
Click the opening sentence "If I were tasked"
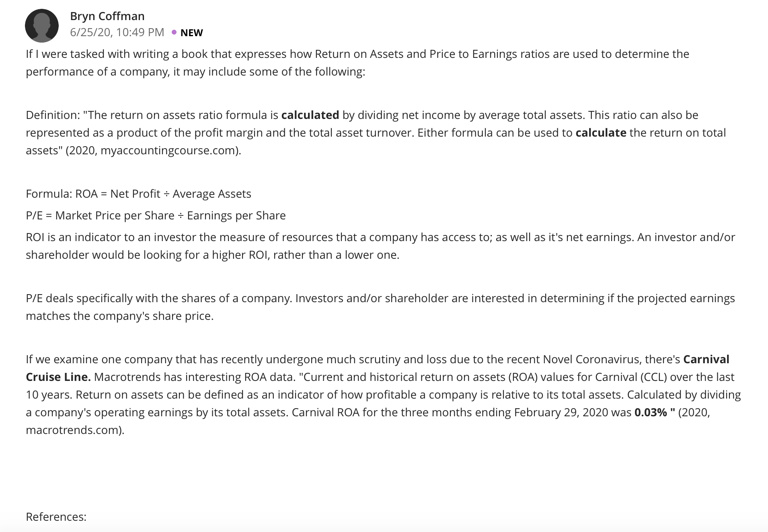pos(357,63)
